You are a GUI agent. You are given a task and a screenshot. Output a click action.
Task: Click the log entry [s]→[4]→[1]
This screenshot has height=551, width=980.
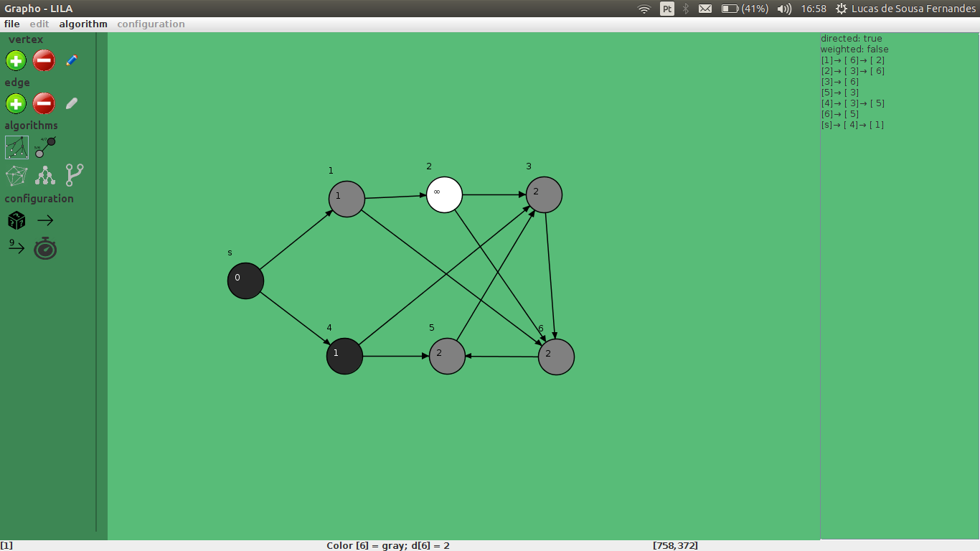[852, 124]
